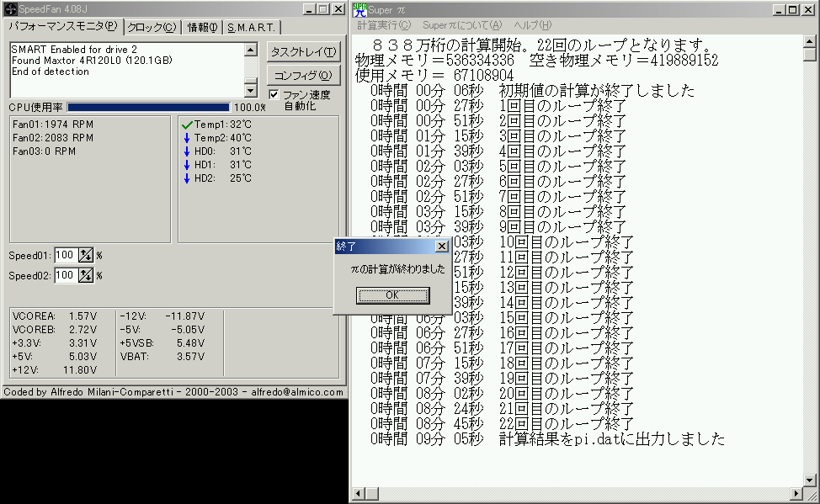The width and height of the screenshot is (820, 504).
Task: Click inside the Speed01 percentage field
Action: pyautogui.click(x=66, y=255)
